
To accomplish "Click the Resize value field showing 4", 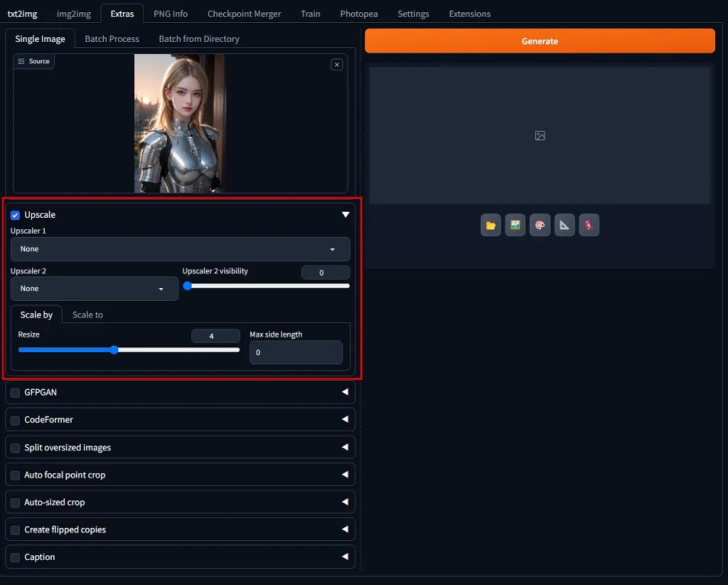I will (x=216, y=336).
